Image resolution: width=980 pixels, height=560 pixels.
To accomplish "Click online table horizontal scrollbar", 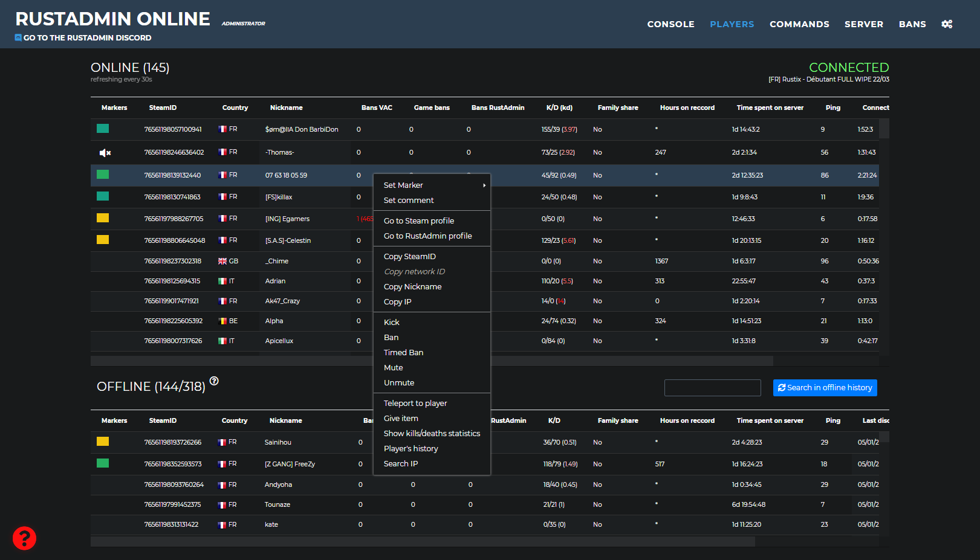I will point(432,361).
